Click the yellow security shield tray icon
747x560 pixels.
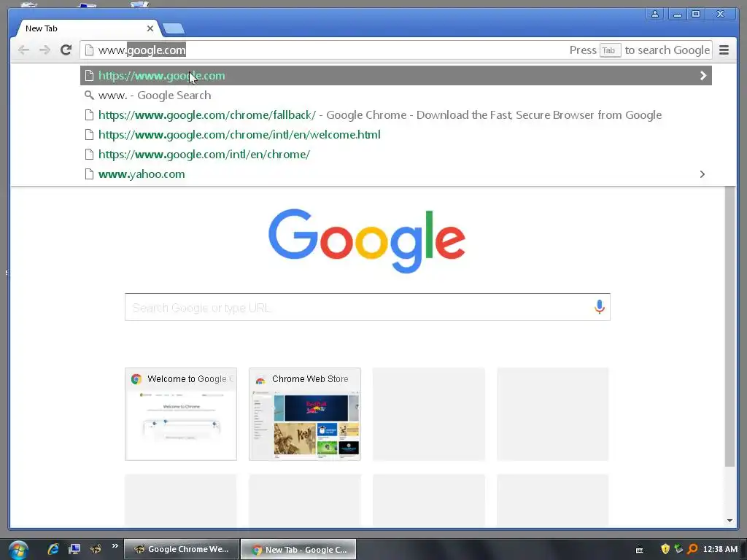pos(665,549)
